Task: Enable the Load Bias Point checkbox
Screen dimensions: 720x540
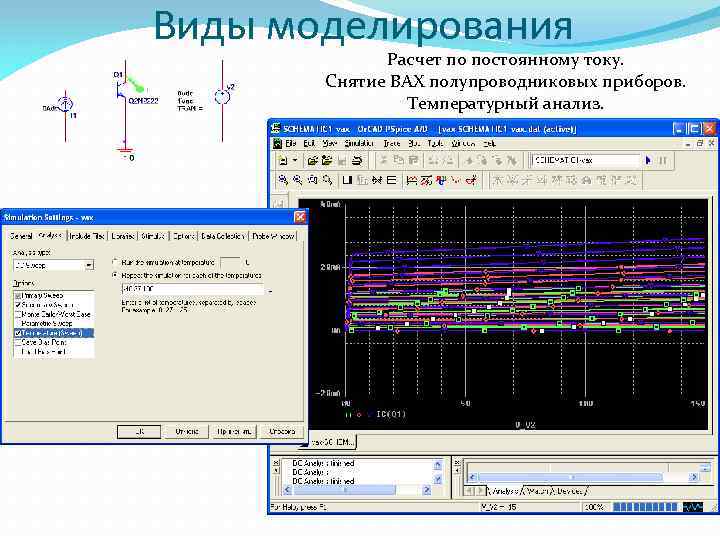Action: coord(18,352)
